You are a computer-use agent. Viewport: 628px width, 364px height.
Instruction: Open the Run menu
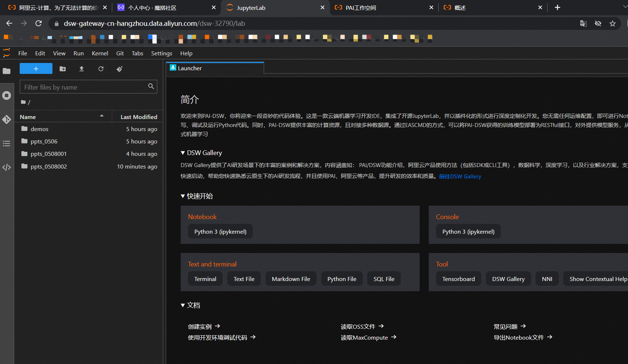tap(79, 53)
